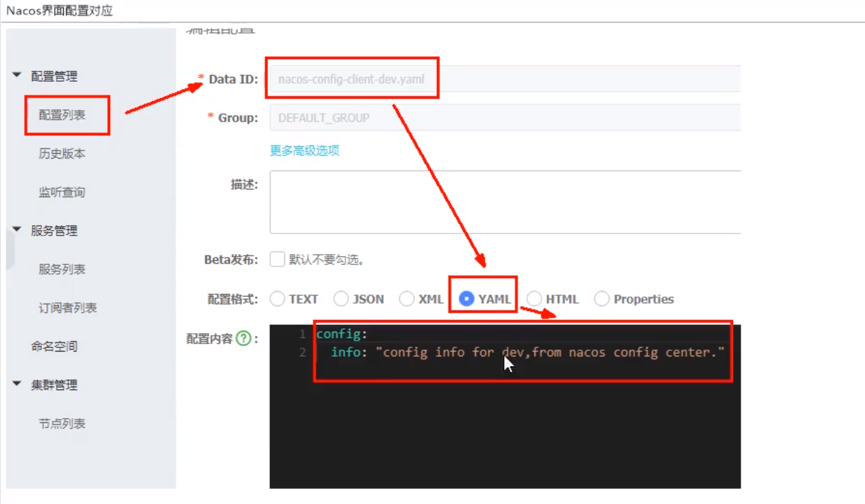Click the 'info:' line in the code editor
The height and width of the screenshot is (504, 865).
[528, 352]
